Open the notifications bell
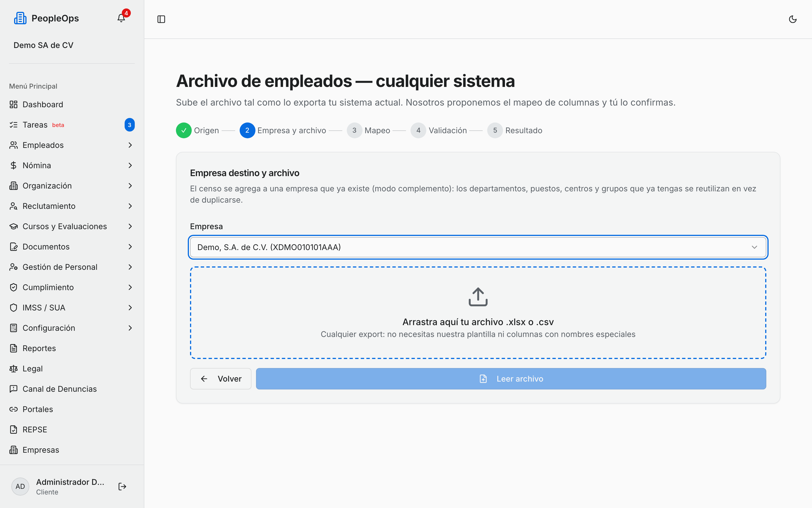812x508 pixels. [121, 18]
